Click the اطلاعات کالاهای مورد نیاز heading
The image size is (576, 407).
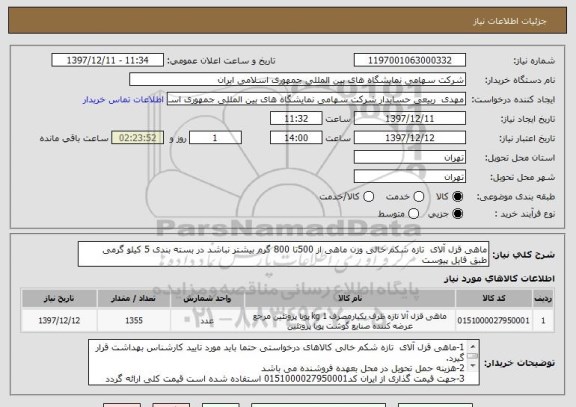point(499,279)
